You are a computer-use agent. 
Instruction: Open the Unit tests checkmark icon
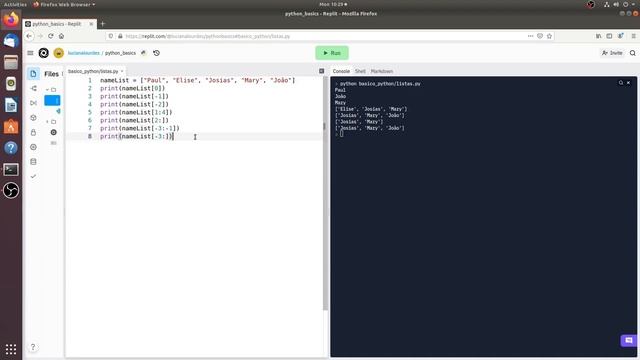tap(33, 176)
